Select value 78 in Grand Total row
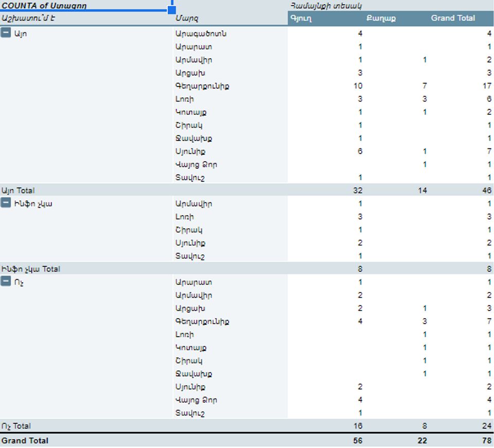The height and width of the screenshot is (448, 494). 487,441
